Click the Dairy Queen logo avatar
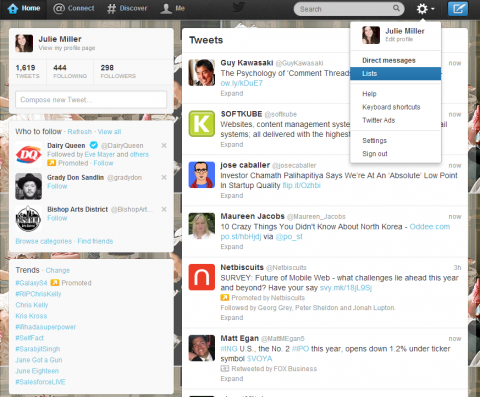Image resolution: width=480 pixels, height=397 pixels. [x=29, y=155]
